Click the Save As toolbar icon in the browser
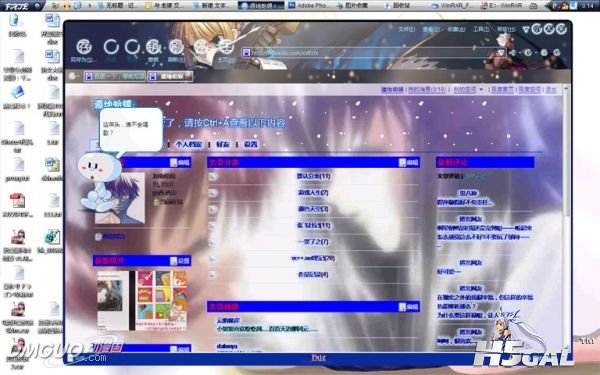The height and width of the screenshot is (375, 600). point(84,47)
